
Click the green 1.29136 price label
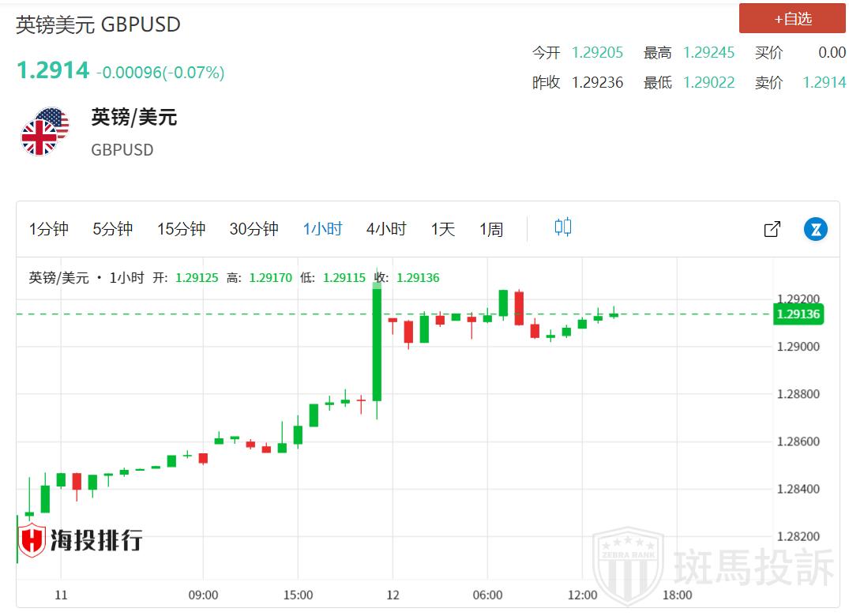[x=798, y=314]
